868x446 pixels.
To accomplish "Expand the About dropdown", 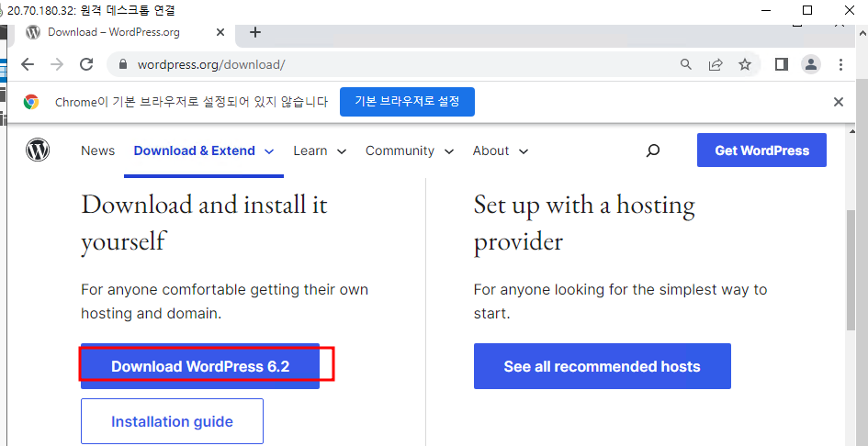I will 501,151.
